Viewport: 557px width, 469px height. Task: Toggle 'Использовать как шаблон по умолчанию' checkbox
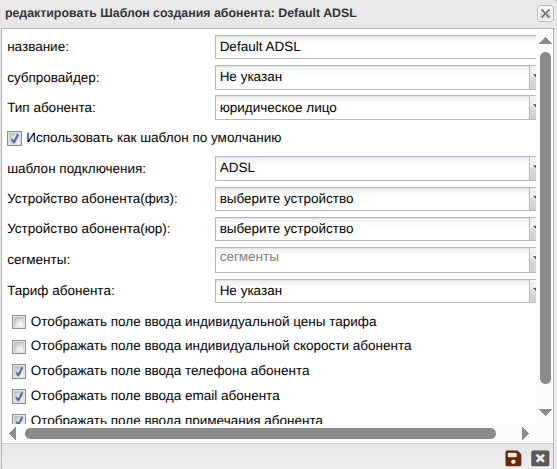[x=15, y=138]
